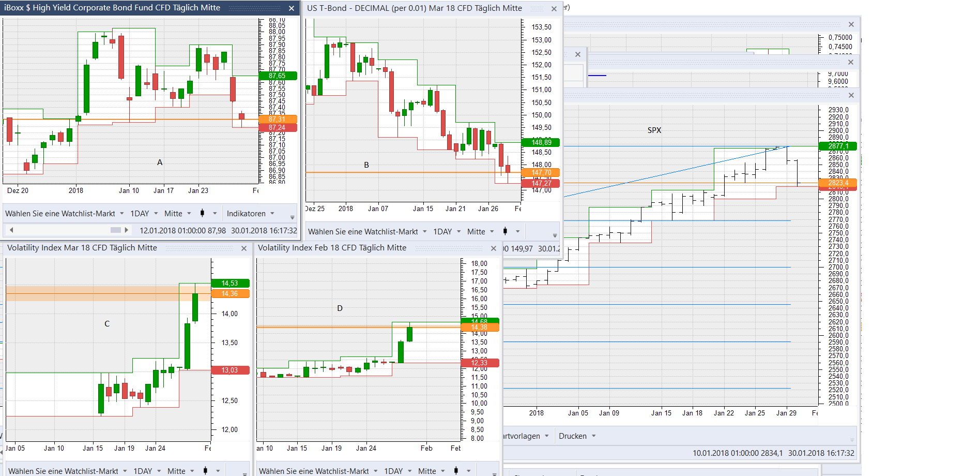Click the Chartvorlagen button below SPX chart

pos(525,436)
